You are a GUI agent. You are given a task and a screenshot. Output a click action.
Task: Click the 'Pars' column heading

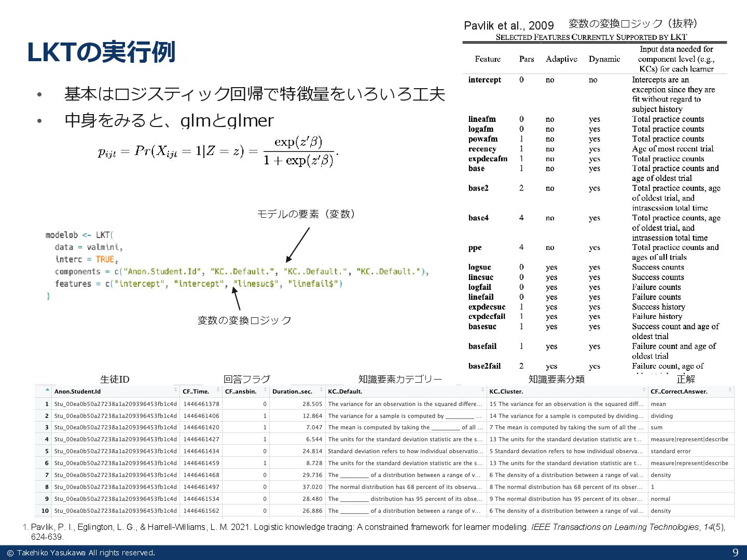[x=527, y=59]
